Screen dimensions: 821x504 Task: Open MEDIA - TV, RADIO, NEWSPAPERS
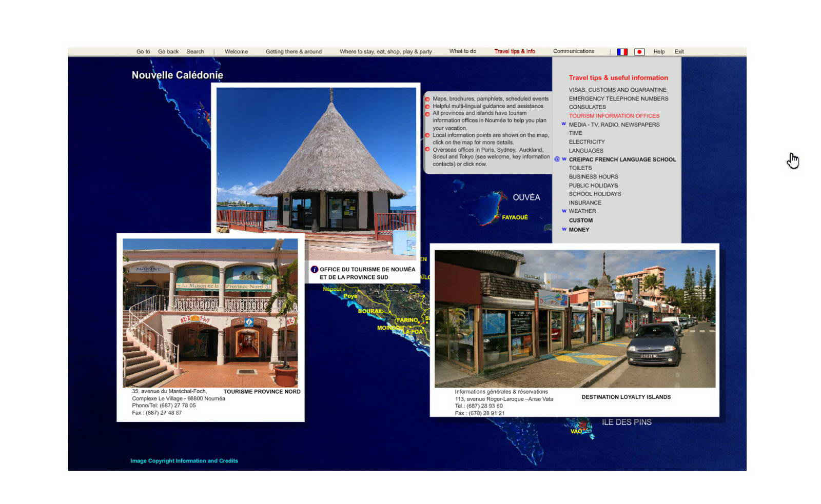tap(614, 125)
